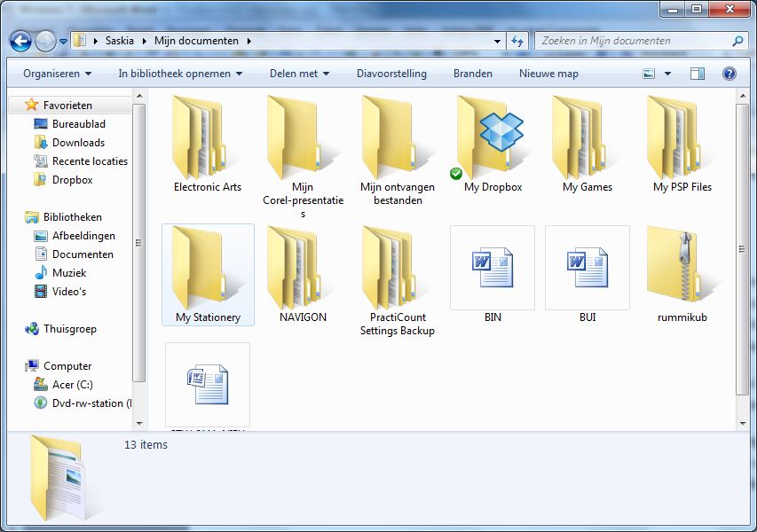Viewport: 757px width, 532px height.
Task: Open recent pages dropdown next to Forward
Action: pyautogui.click(x=63, y=42)
